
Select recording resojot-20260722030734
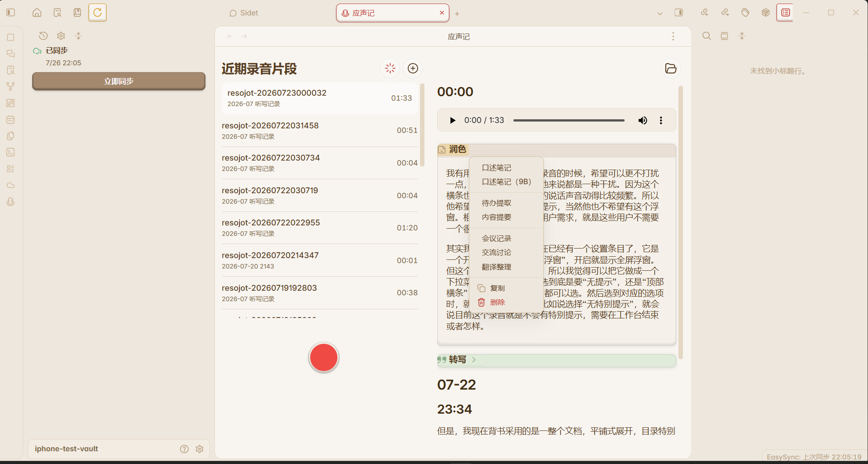click(320, 163)
